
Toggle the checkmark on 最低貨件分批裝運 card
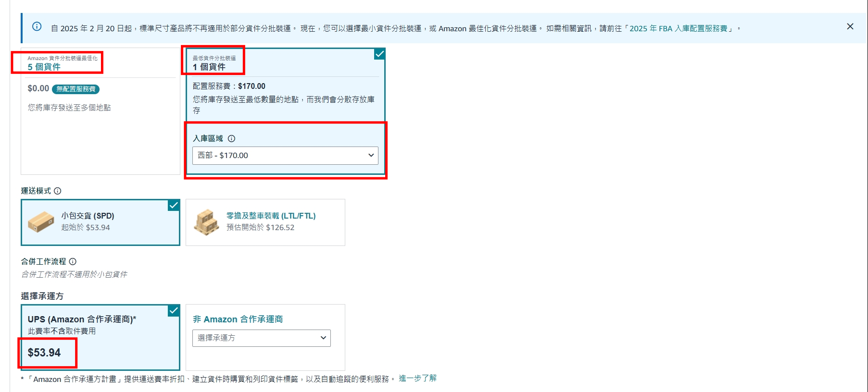tap(379, 54)
